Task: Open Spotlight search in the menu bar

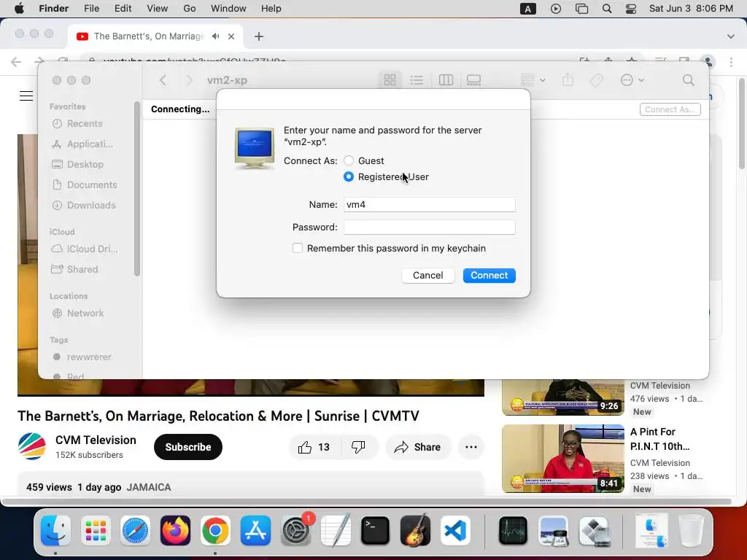Action: click(607, 9)
